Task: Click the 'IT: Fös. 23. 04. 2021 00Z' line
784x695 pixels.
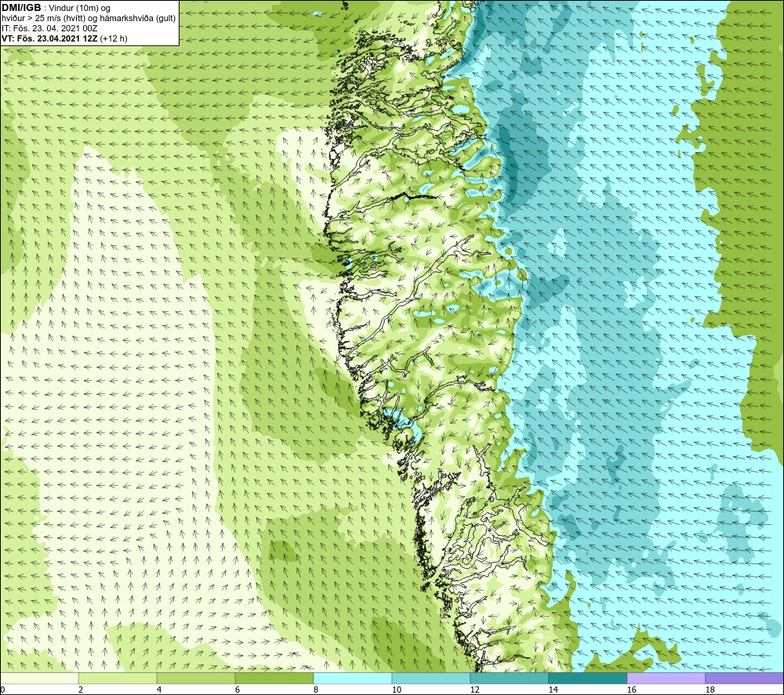Action: (49, 28)
